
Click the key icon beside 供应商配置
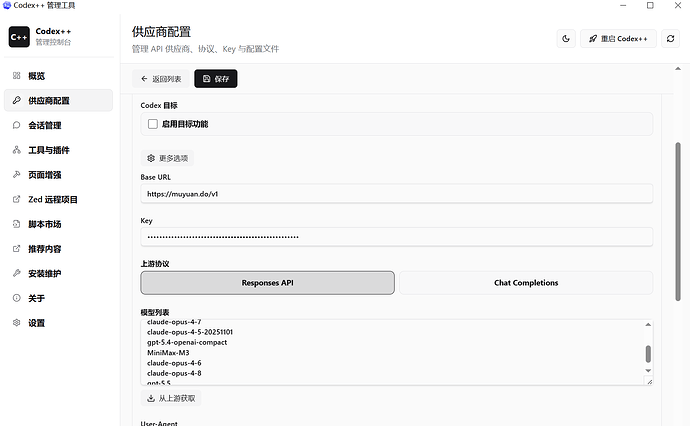(17, 100)
